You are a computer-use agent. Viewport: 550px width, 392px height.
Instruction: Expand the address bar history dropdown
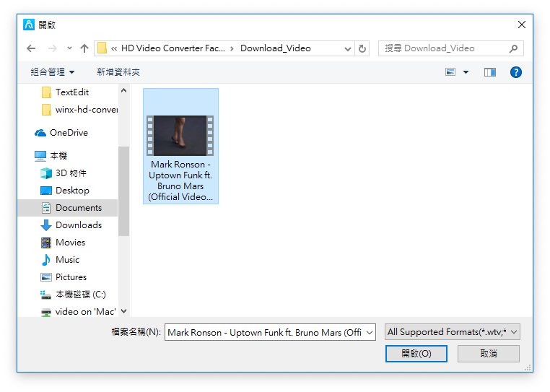(x=348, y=48)
